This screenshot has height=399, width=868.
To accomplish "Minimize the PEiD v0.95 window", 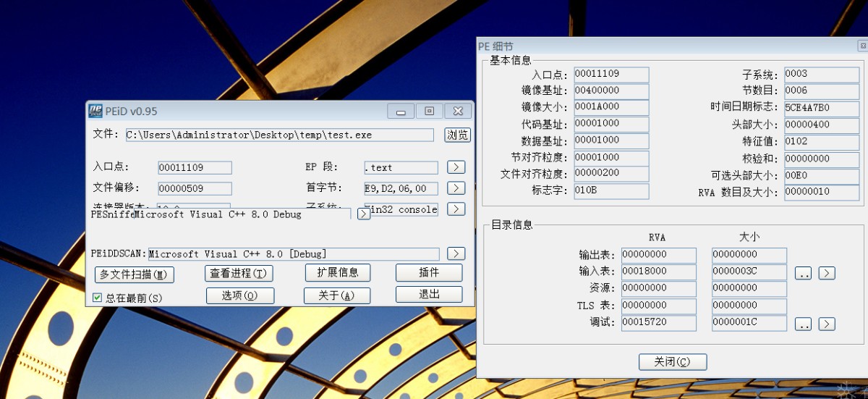I will [401, 111].
